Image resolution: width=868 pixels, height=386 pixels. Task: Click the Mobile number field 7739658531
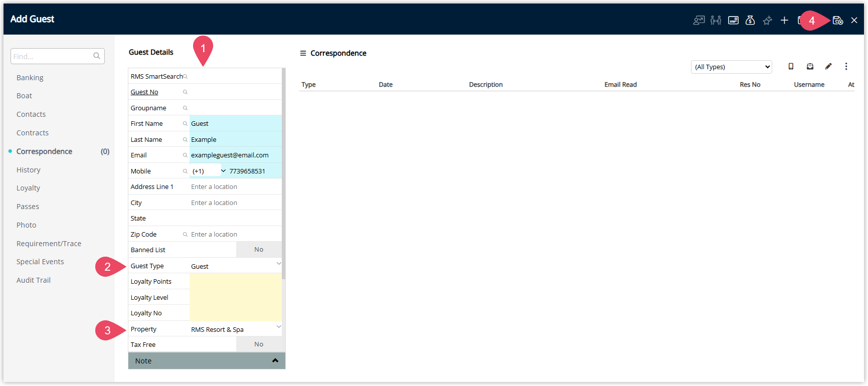coord(254,171)
